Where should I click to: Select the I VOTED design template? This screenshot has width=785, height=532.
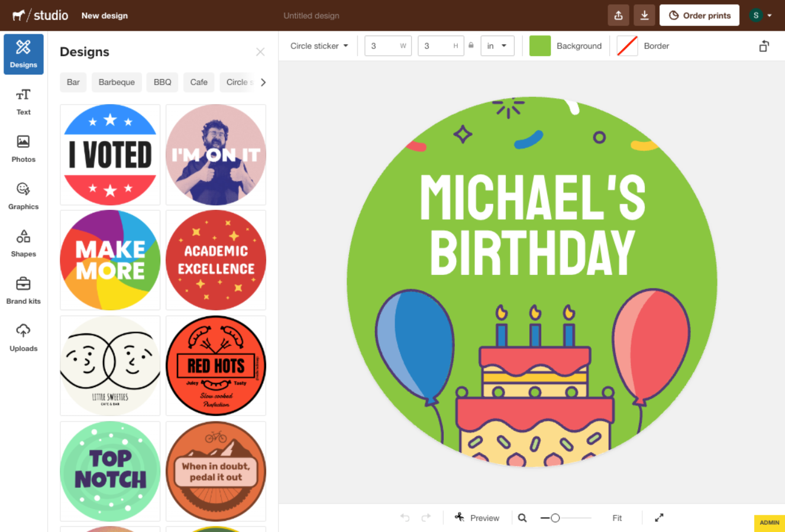click(x=110, y=154)
